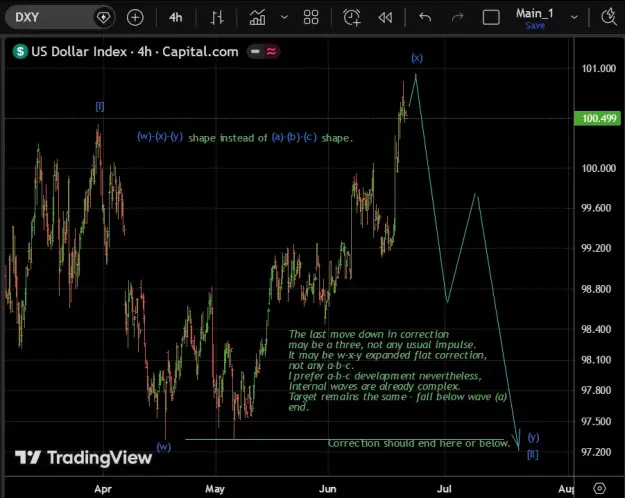Viewport: 625px width, 498px height.
Task: Open indicator templates grid icon
Action: [x=311, y=18]
